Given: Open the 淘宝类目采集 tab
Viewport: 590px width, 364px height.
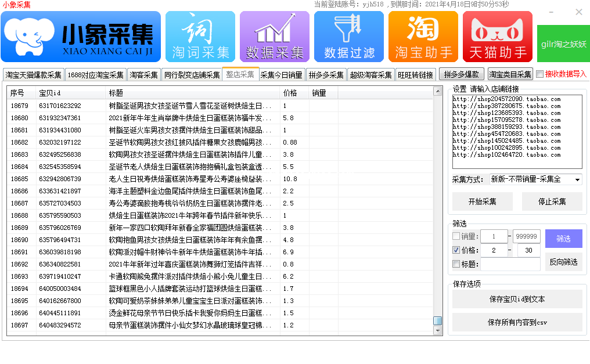Looking at the screenshot, I should (x=510, y=74).
